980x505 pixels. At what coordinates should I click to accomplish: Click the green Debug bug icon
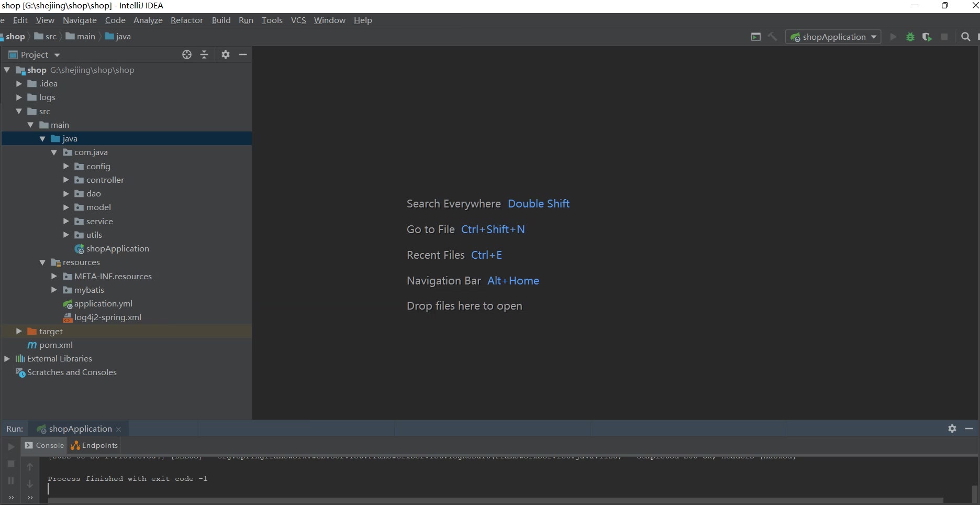pos(910,37)
